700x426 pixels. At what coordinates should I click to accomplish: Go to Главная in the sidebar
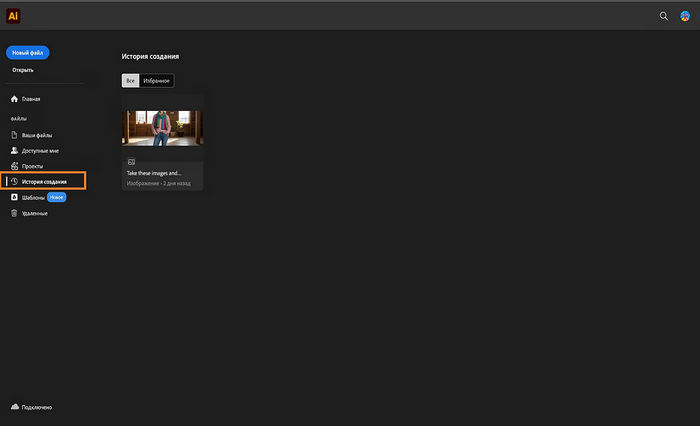point(31,99)
